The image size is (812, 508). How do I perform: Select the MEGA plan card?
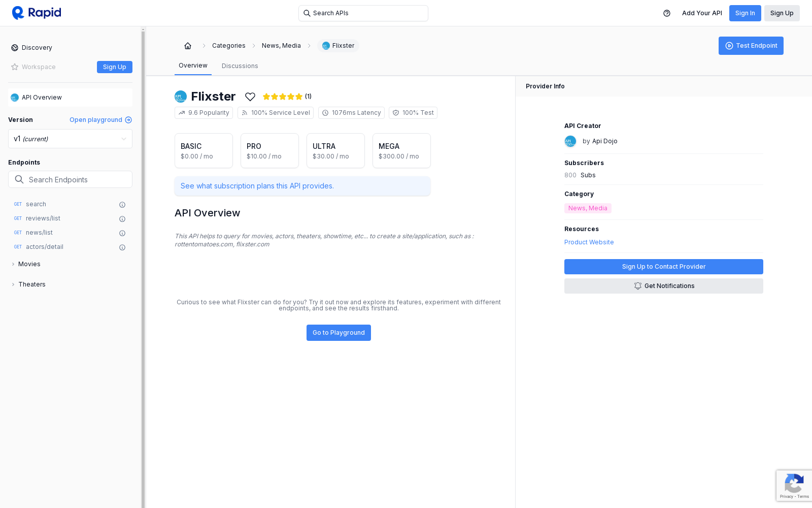(x=401, y=151)
